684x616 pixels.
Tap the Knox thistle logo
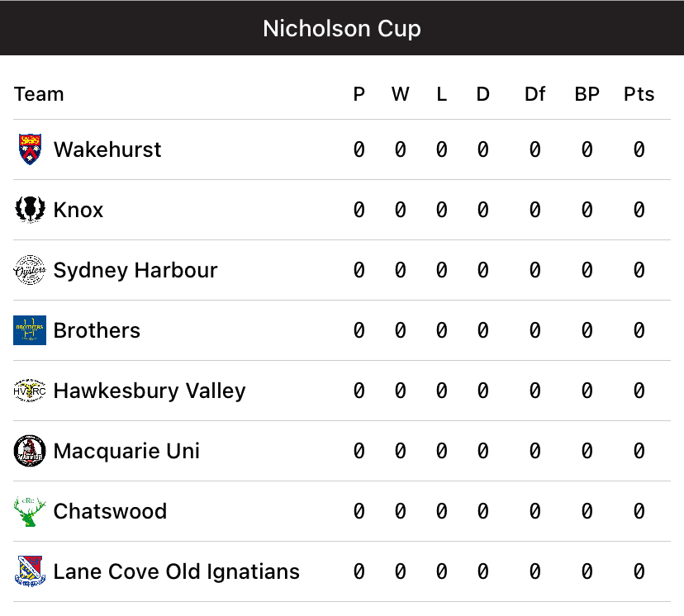pyautogui.click(x=30, y=210)
